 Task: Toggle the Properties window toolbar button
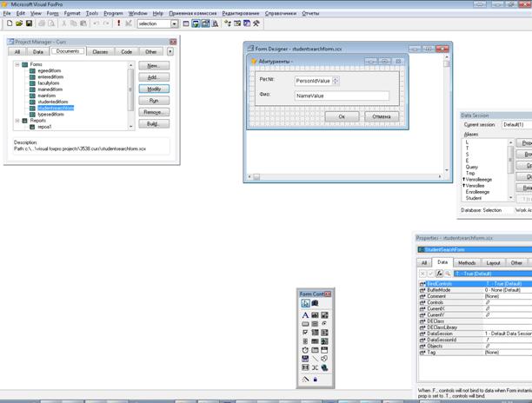point(206,23)
